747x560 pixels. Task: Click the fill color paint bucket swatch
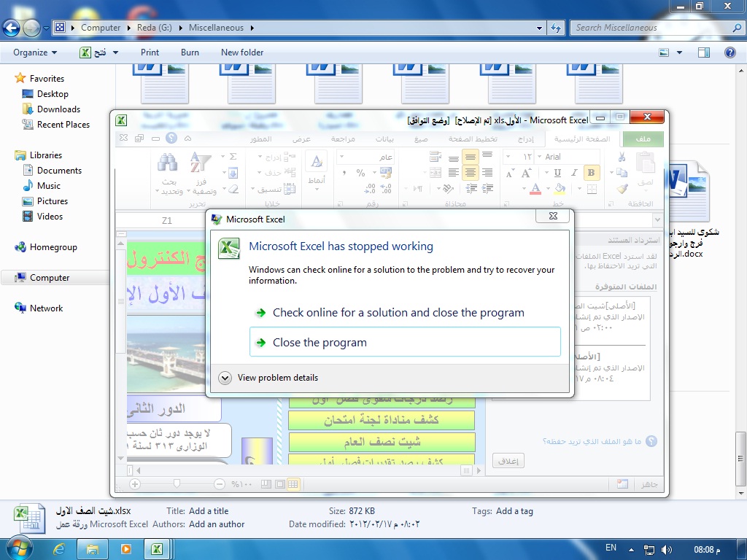(560, 189)
